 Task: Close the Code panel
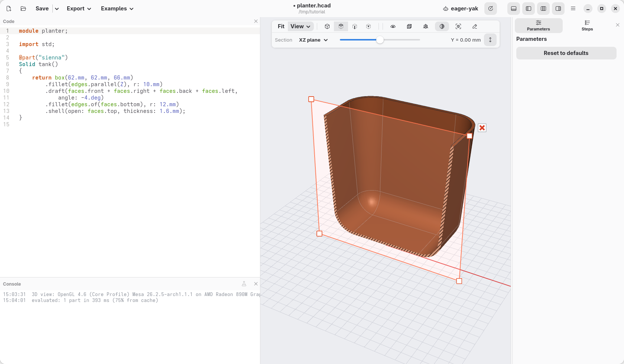point(256,21)
